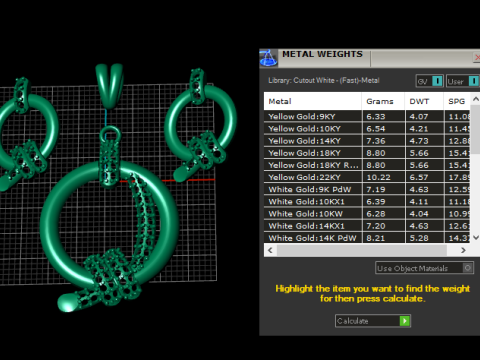The height and width of the screenshot is (360, 480).
Task: Click the 10.22 grams cell
Action: pyautogui.click(x=383, y=177)
